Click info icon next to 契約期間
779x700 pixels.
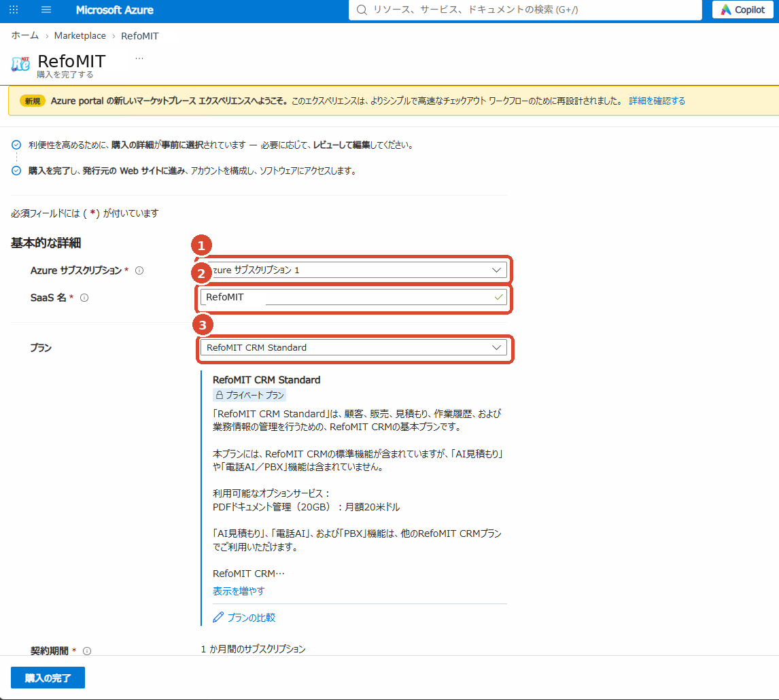coord(87,651)
